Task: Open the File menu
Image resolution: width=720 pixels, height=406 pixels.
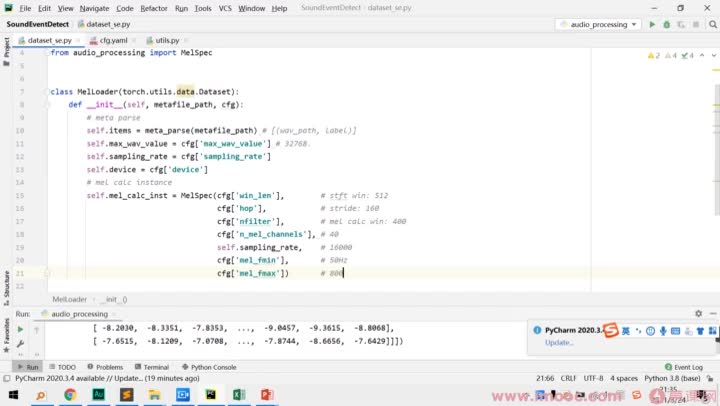Action: click(25, 8)
